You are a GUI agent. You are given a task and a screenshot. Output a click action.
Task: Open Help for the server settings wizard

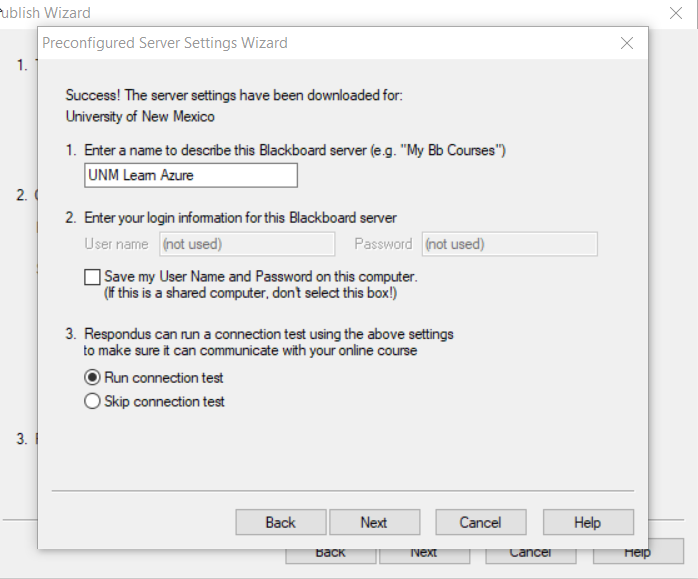[587, 522]
